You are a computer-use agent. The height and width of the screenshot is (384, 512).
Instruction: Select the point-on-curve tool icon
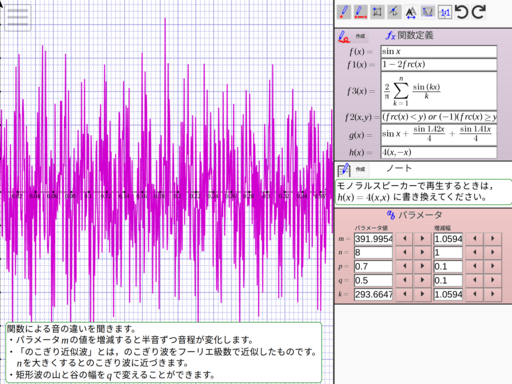point(394,12)
